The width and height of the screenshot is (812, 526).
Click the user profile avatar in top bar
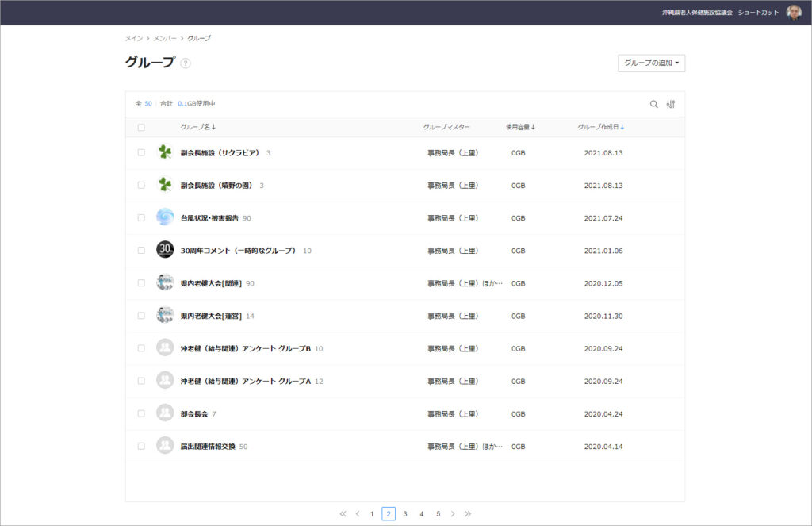794,13
